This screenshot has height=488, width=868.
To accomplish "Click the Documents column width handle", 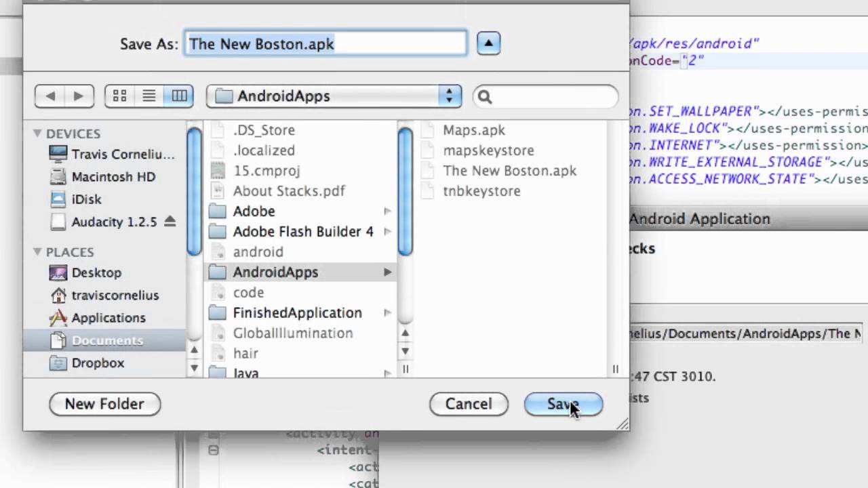I will [x=406, y=369].
